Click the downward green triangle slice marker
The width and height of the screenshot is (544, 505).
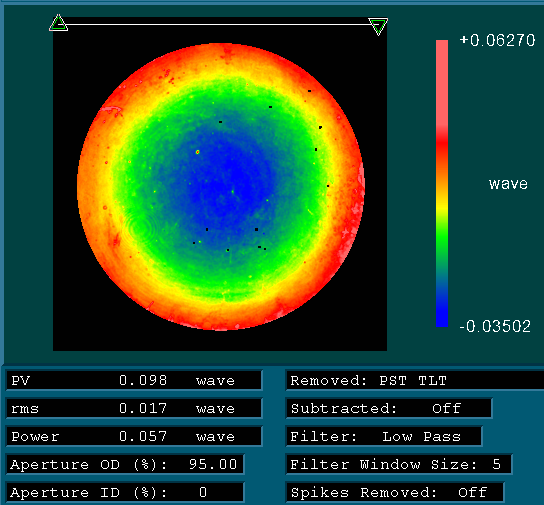coord(378,26)
